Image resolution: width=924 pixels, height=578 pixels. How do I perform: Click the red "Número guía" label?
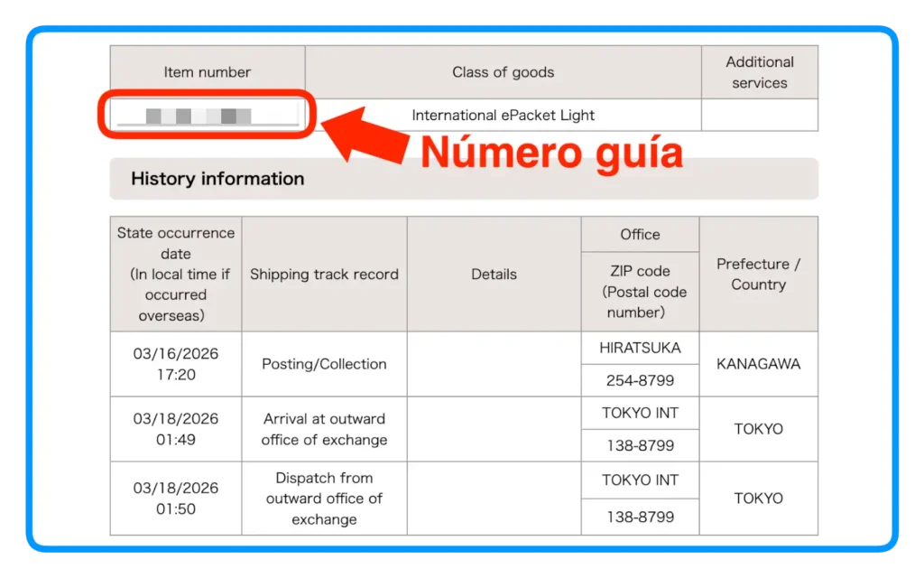coord(551,153)
